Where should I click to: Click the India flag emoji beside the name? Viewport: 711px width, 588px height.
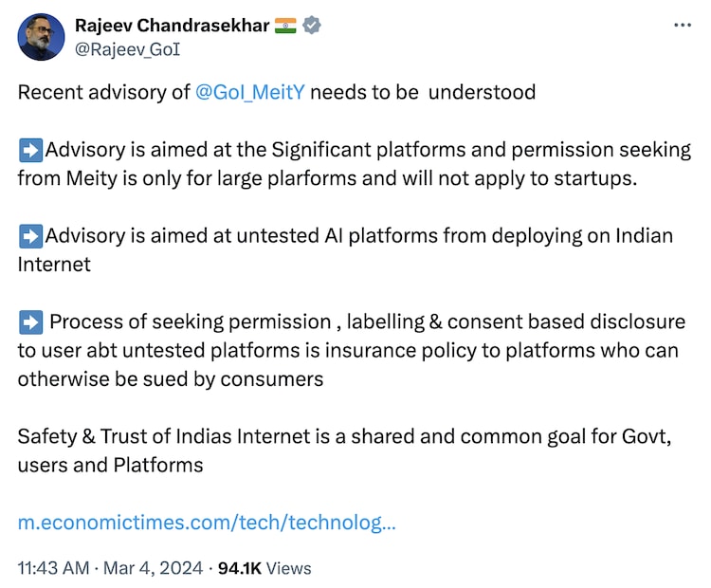tap(285, 26)
